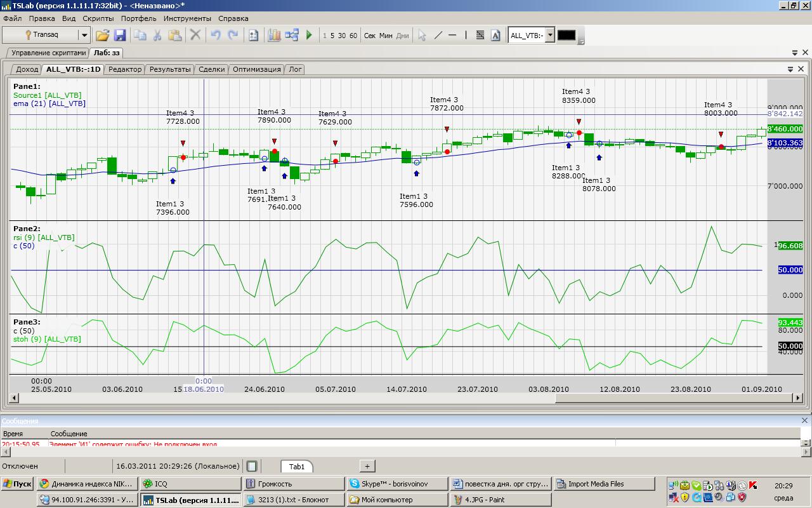Click the black color swatch
Image resolution: width=812 pixels, height=508 pixels.
point(566,36)
